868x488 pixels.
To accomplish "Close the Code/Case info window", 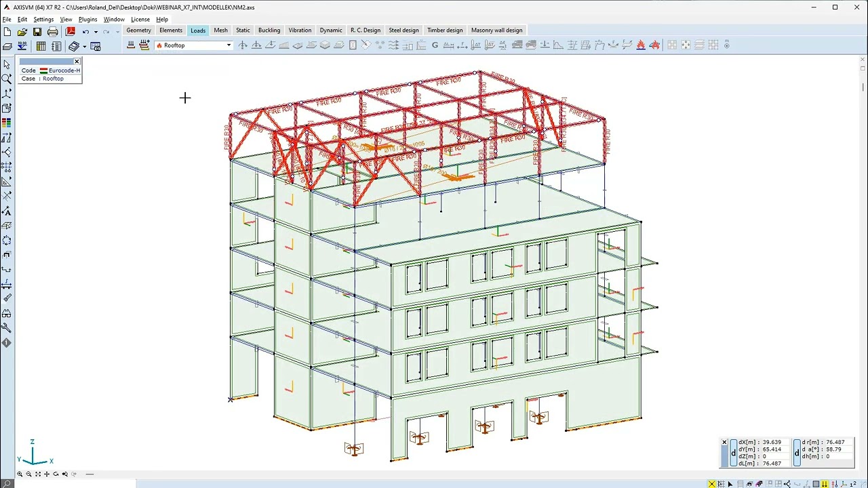I will coord(77,62).
